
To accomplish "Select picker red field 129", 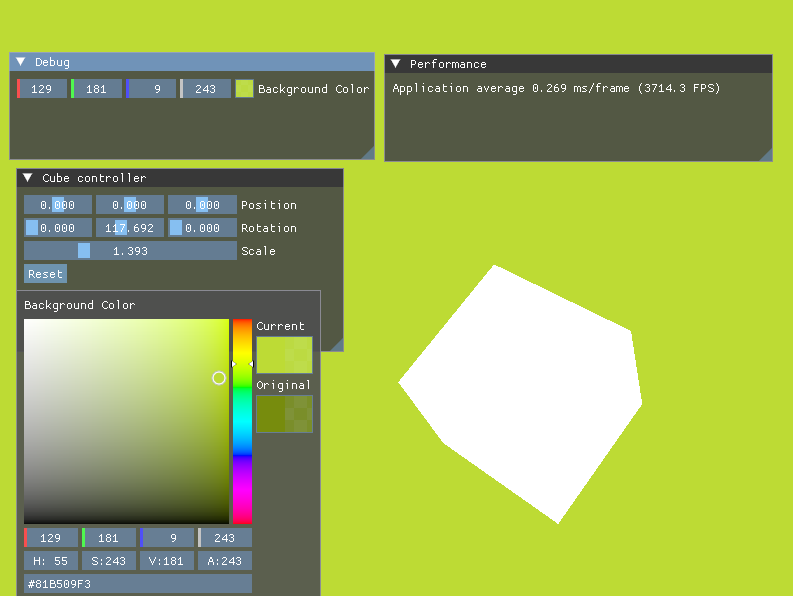I will [51, 538].
